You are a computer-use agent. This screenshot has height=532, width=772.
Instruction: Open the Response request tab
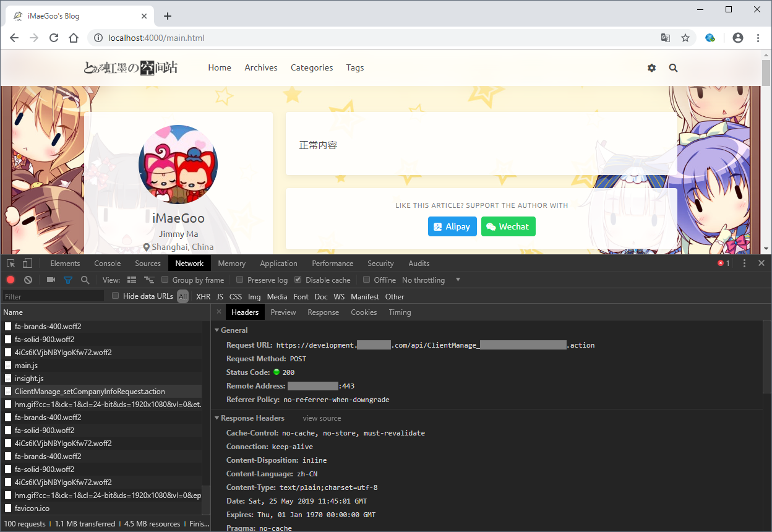(324, 312)
